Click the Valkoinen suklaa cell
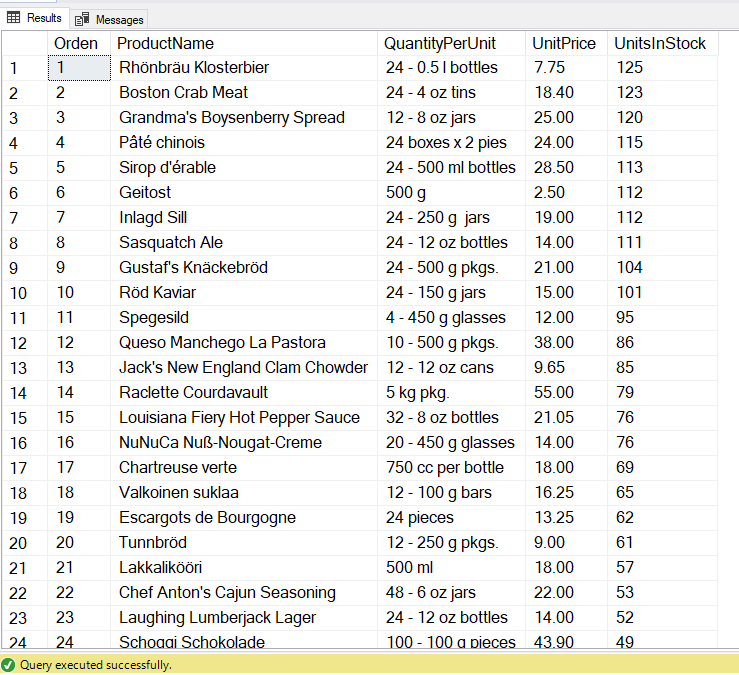 pos(244,493)
